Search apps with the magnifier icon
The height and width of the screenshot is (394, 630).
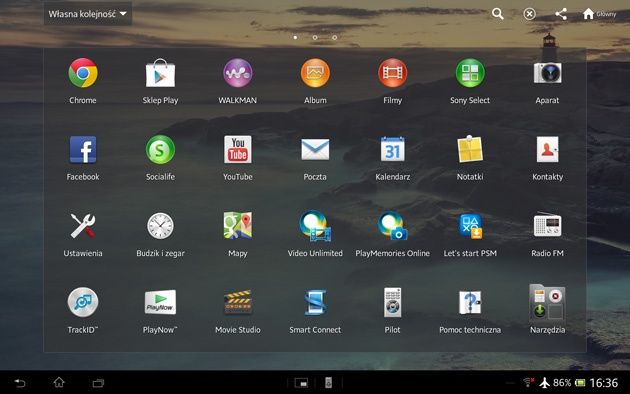[x=497, y=14]
